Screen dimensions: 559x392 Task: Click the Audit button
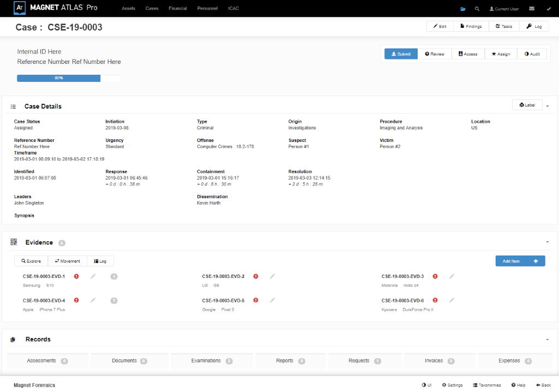pos(532,54)
